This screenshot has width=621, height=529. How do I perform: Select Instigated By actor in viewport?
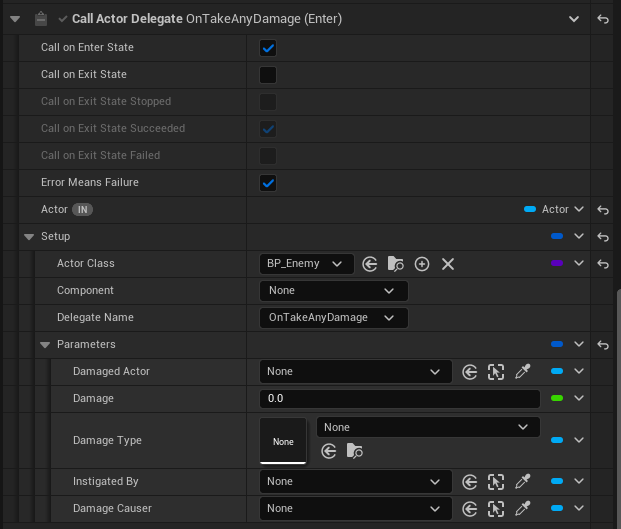496,482
